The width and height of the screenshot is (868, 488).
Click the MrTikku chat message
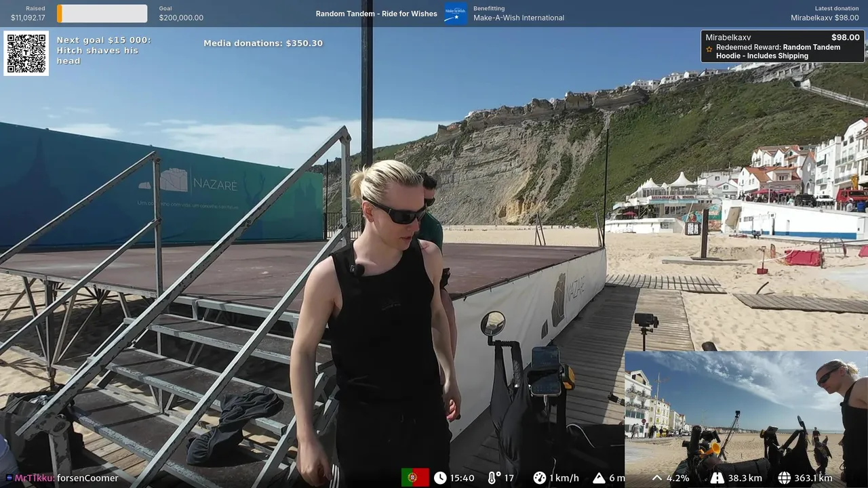tap(62, 478)
